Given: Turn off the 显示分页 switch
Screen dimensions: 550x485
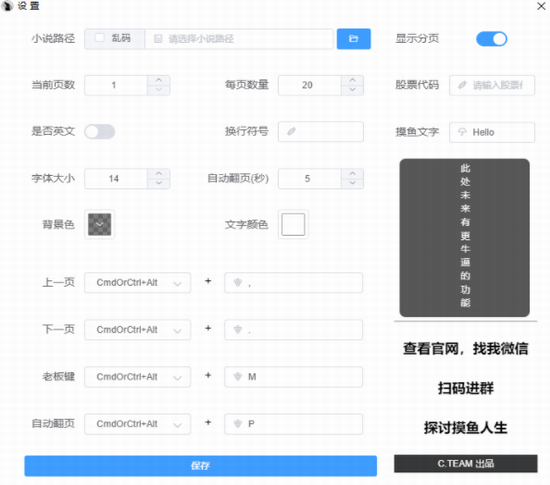Looking at the screenshot, I should coord(491,39).
